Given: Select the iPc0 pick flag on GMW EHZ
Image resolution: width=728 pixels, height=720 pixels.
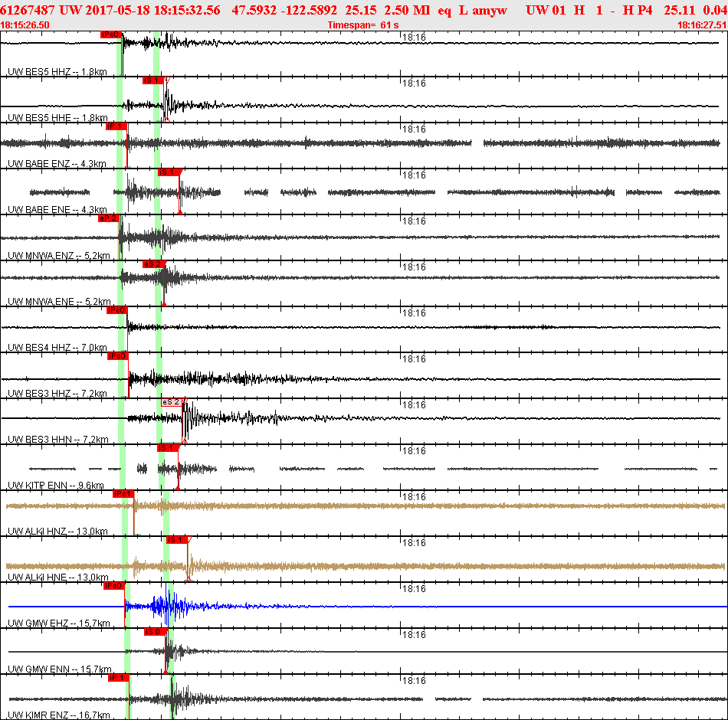Looking at the screenshot, I should [x=114, y=586].
